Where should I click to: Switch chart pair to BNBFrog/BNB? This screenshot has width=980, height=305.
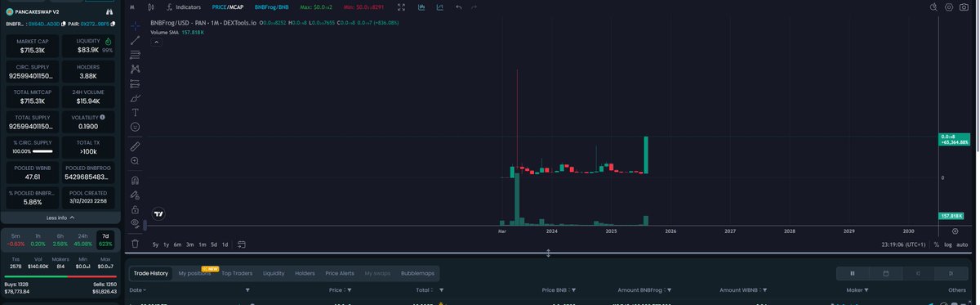[272, 7]
